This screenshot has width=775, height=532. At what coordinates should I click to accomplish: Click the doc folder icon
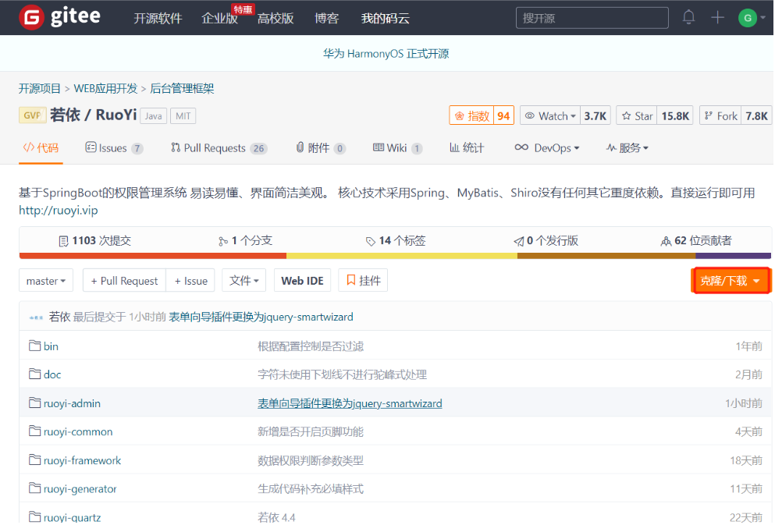click(x=34, y=374)
